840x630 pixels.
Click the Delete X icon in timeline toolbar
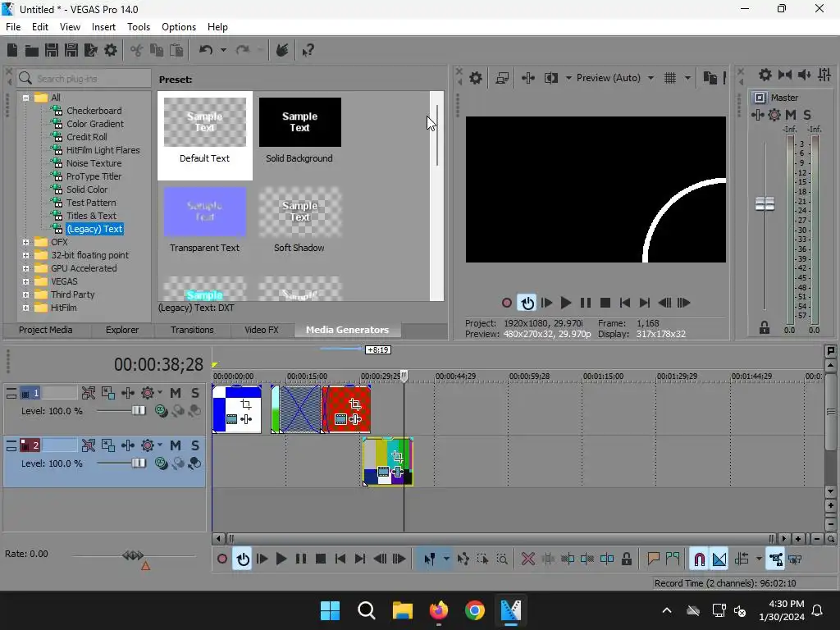(527, 559)
